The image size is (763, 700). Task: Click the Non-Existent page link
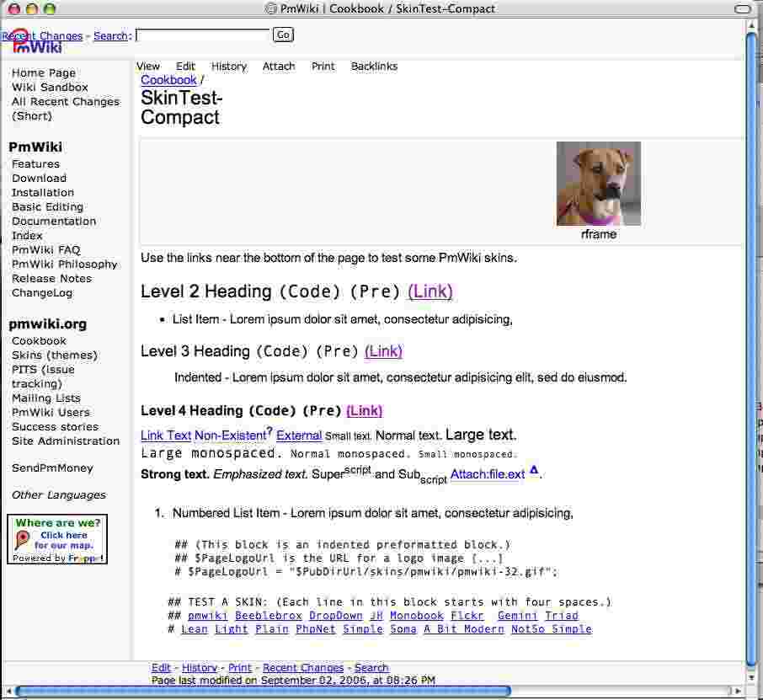(231, 435)
